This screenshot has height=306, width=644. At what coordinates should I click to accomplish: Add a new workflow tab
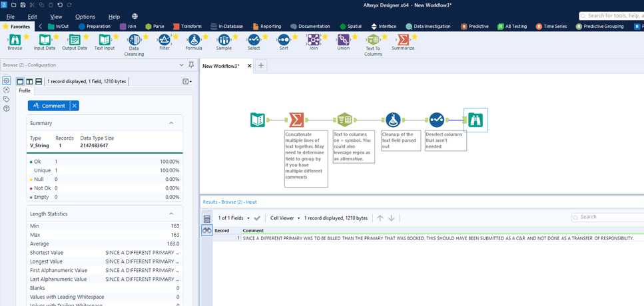261,65
